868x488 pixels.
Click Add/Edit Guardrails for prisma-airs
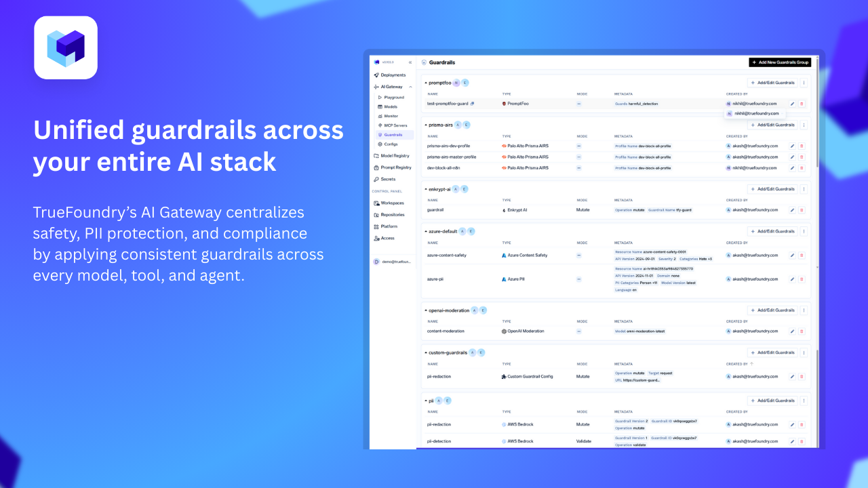(772, 125)
